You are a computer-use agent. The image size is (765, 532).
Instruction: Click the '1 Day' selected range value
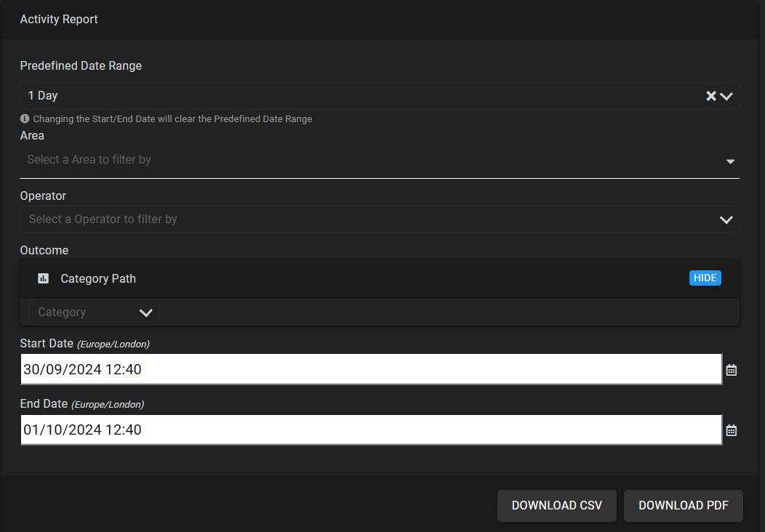pos(43,95)
